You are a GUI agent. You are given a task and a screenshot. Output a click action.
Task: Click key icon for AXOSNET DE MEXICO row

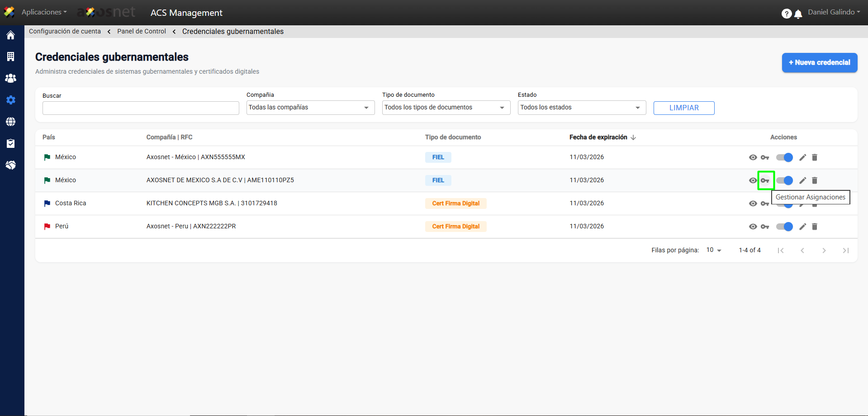[x=765, y=180]
